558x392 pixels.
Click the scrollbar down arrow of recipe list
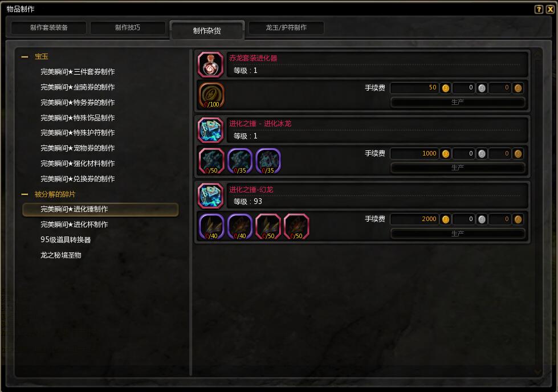coord(537,371)
